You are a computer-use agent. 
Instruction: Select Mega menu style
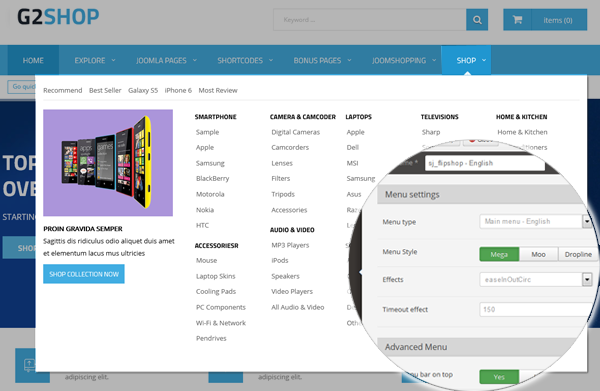(x=499, y=254)
